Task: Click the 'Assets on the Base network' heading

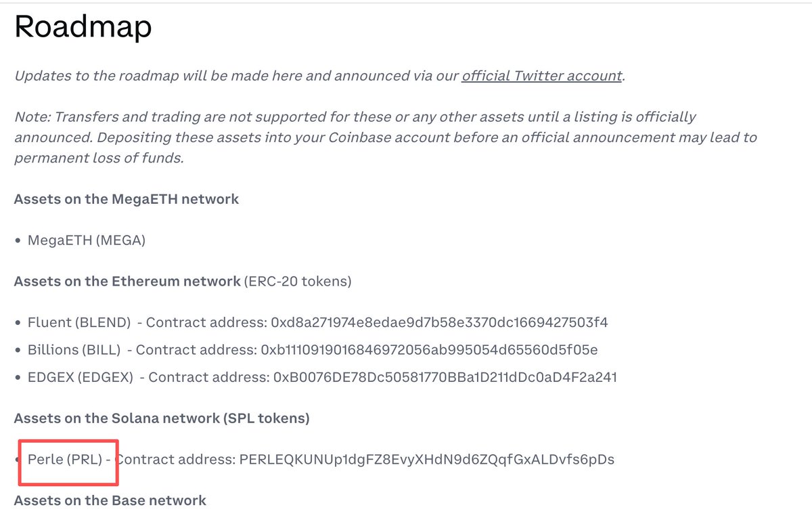Action: tap(110, 500)
